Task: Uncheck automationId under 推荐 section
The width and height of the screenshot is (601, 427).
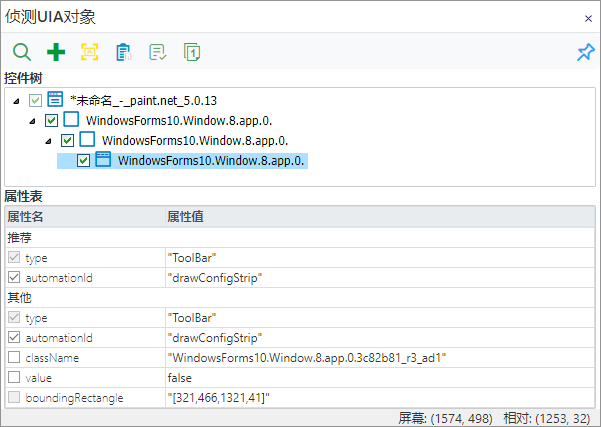Action: pyautogui.click(x=14, y=277)
